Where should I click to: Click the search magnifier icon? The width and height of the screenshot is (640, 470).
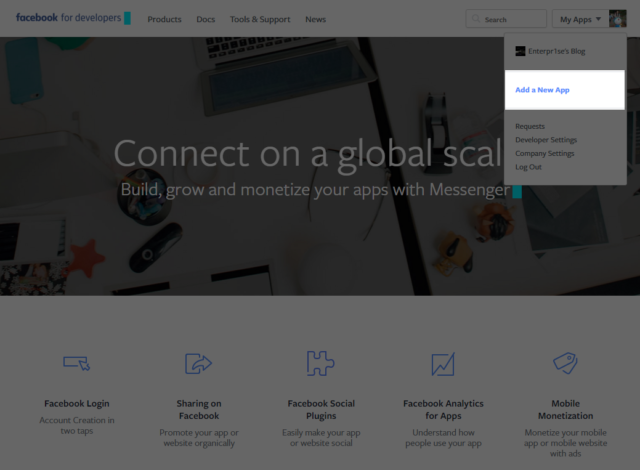(476, 19)
